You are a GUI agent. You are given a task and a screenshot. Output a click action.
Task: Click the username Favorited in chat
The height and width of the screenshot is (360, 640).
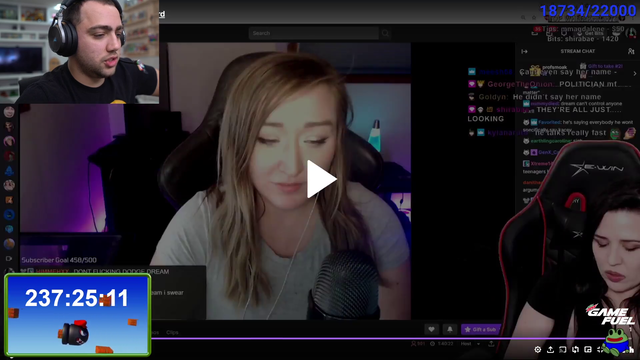[x=549, y=122]
